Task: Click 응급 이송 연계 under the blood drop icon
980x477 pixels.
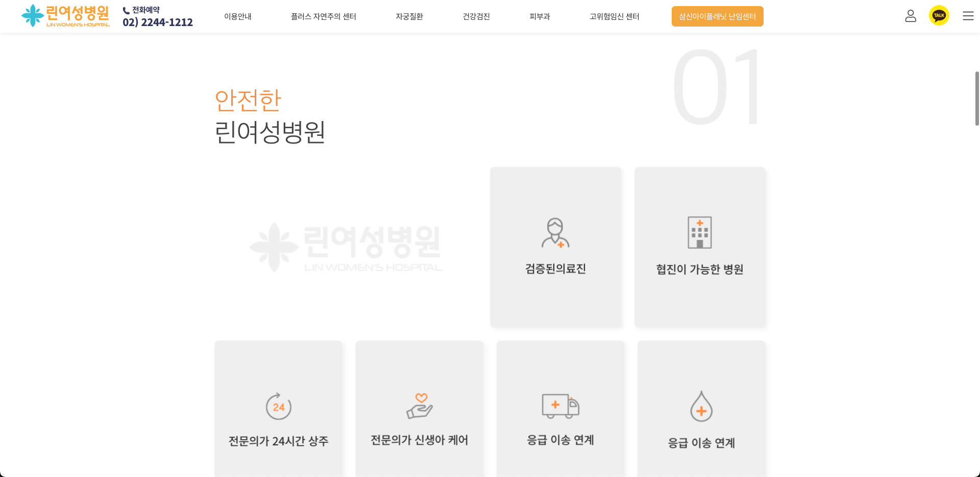Action: tap(701, 443)
